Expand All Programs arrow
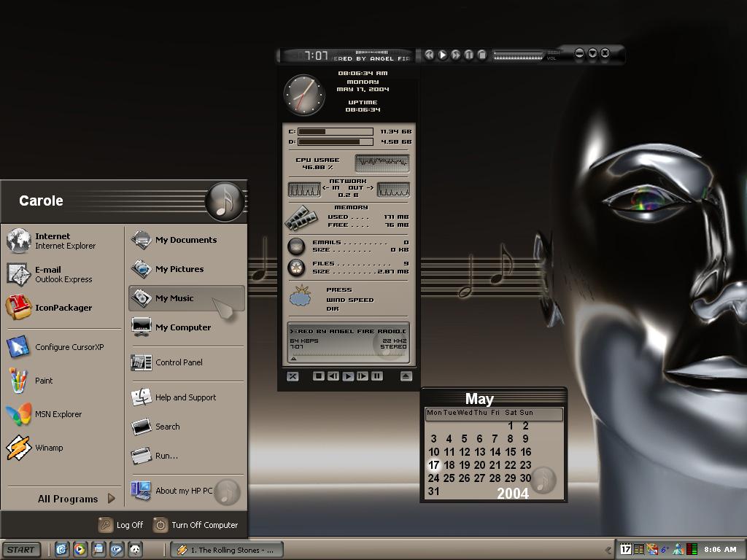The image size is (747, 560). tap(112, 499)
